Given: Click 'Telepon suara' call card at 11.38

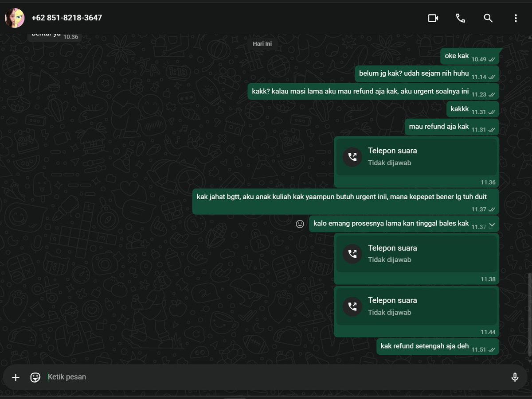Looking at the screenshot, I should (416, 259).
